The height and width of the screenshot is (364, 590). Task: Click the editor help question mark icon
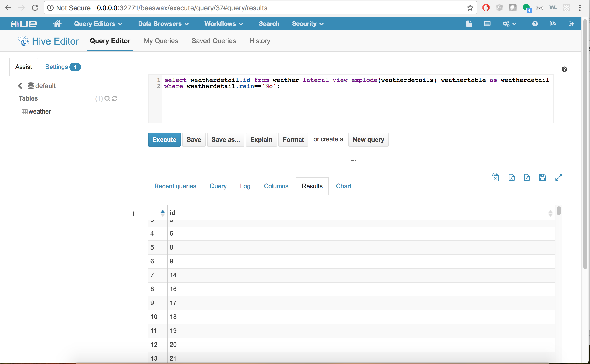(564, 69)
